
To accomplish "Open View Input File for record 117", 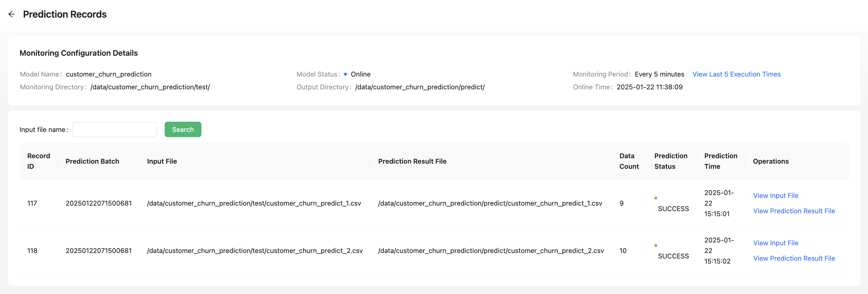I will 775,196.
